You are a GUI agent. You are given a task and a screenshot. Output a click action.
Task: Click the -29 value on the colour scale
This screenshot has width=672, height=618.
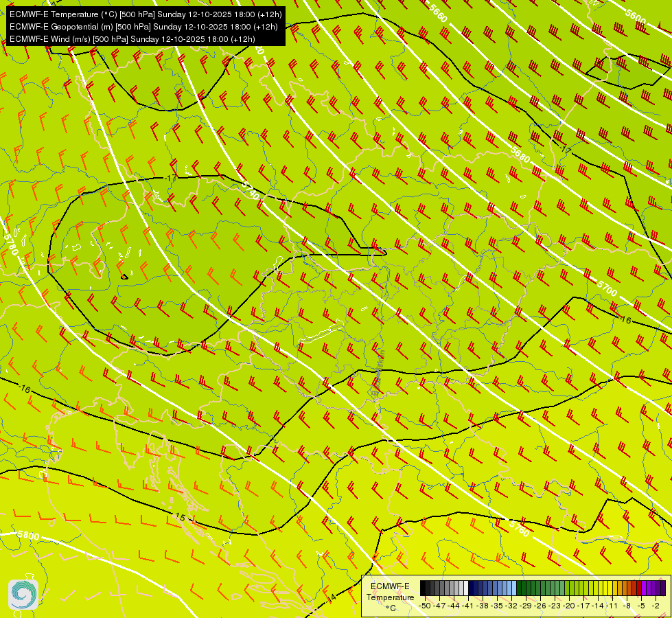pyautogui.click(x=526, y=606)
